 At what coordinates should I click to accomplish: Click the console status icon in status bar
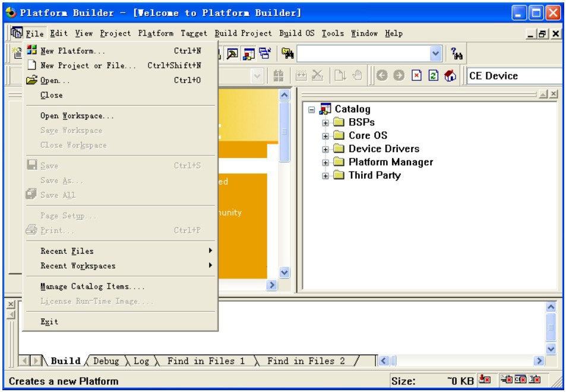pyautogui.click(x=520, y=380)
